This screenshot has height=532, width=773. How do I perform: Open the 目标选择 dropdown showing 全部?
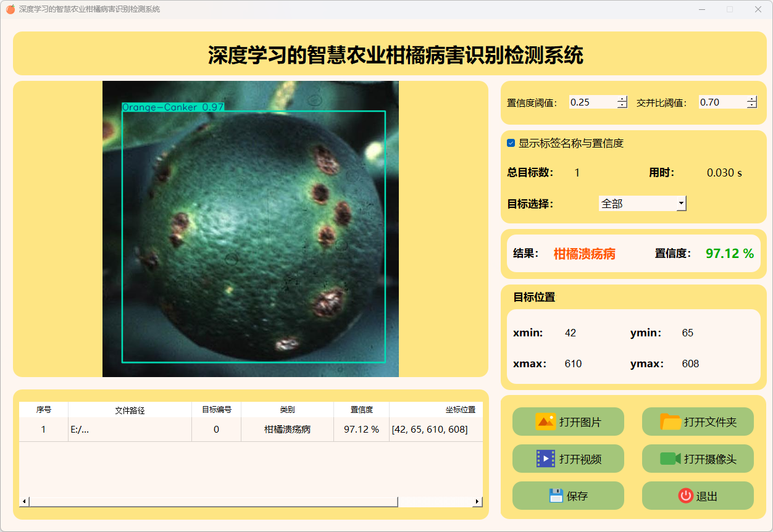pyautogui.click(x=681, y=203)
